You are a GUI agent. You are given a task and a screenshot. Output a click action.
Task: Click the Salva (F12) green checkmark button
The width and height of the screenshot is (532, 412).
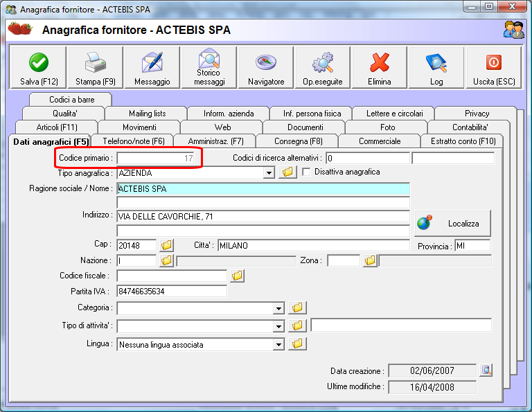(39, 67)
